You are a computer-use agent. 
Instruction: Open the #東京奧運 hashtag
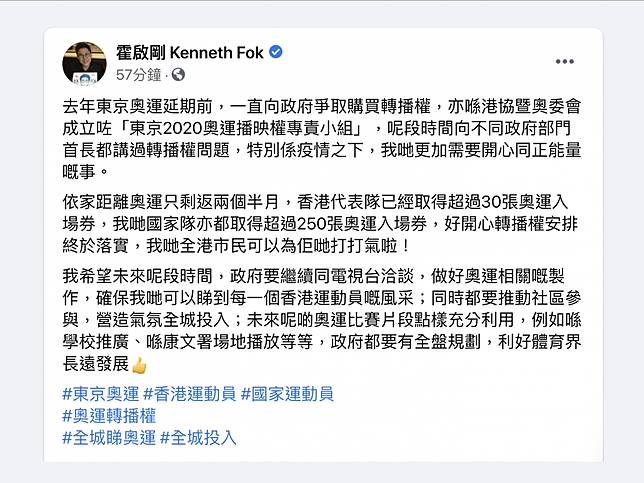tap(100, 393)
